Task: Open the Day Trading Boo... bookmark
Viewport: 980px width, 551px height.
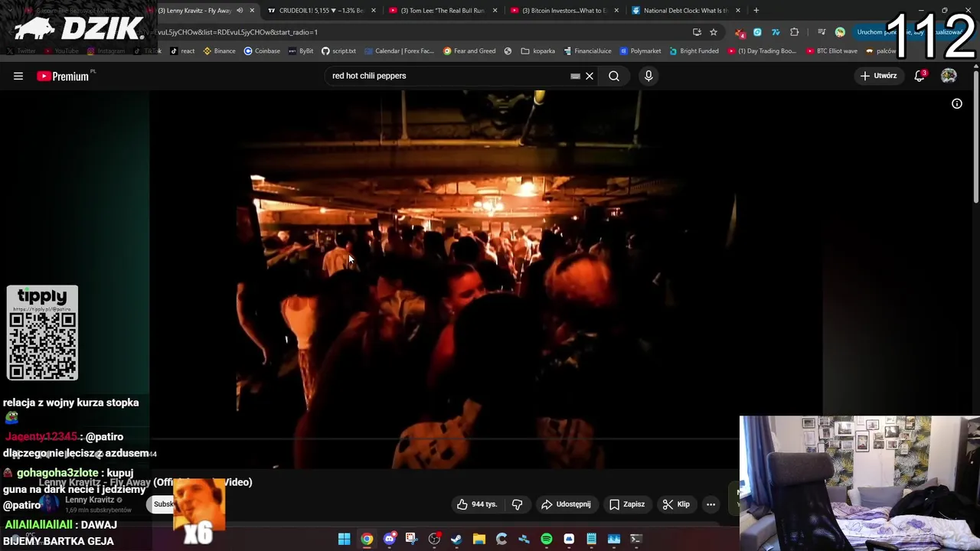Action: tap(762, 51)
